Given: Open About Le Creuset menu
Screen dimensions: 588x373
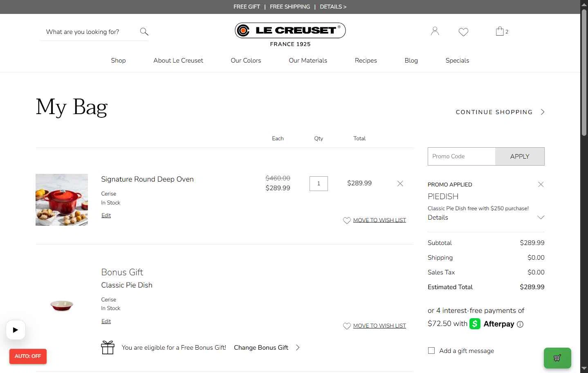Looking at the screenshot, I should tap(178, 61).
